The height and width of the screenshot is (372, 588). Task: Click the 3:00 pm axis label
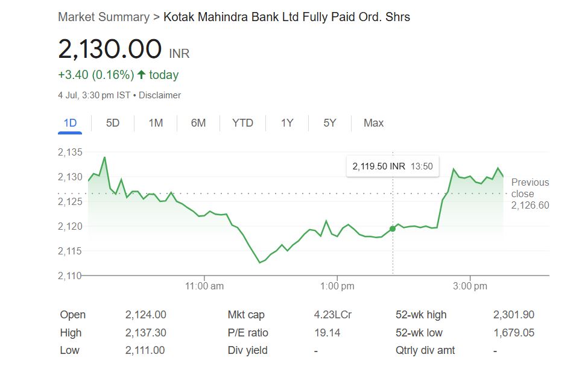pos(470,286)
